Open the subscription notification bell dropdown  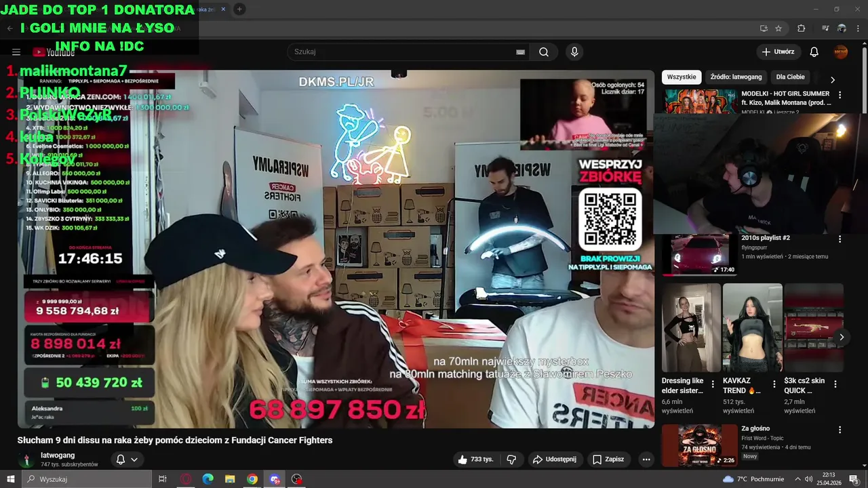(x=127, y=460)
